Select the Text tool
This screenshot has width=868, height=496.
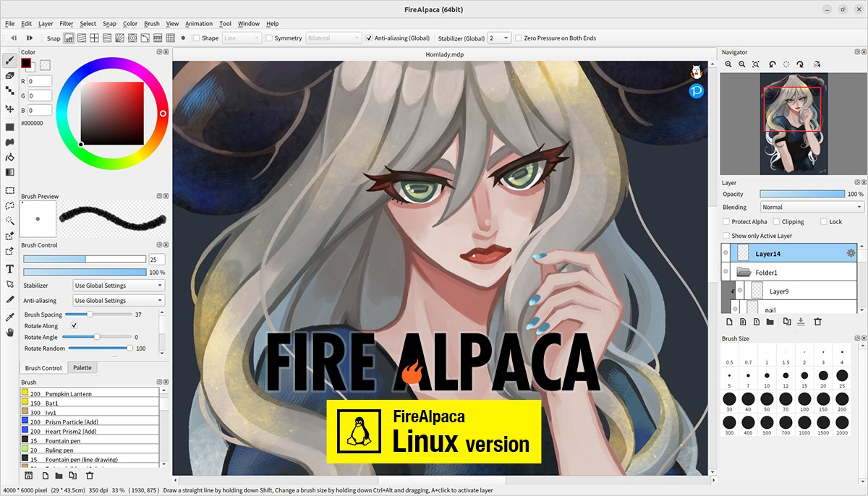click(10, 269)
